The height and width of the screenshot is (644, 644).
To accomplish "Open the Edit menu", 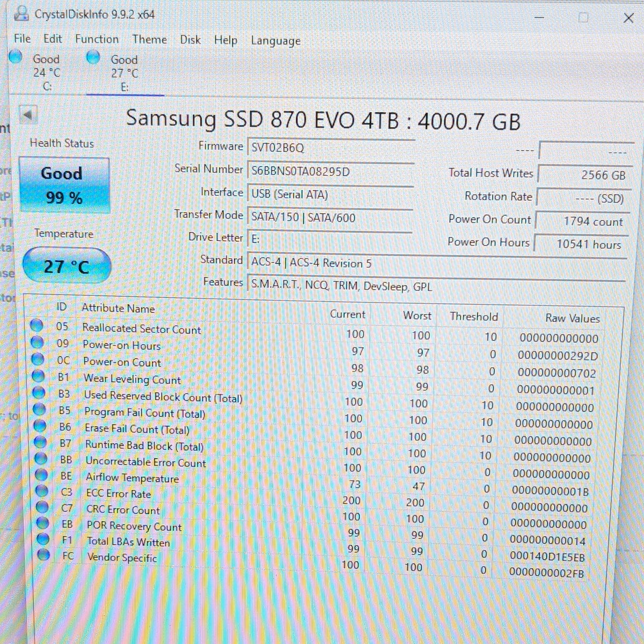I will tap(53, 39).
